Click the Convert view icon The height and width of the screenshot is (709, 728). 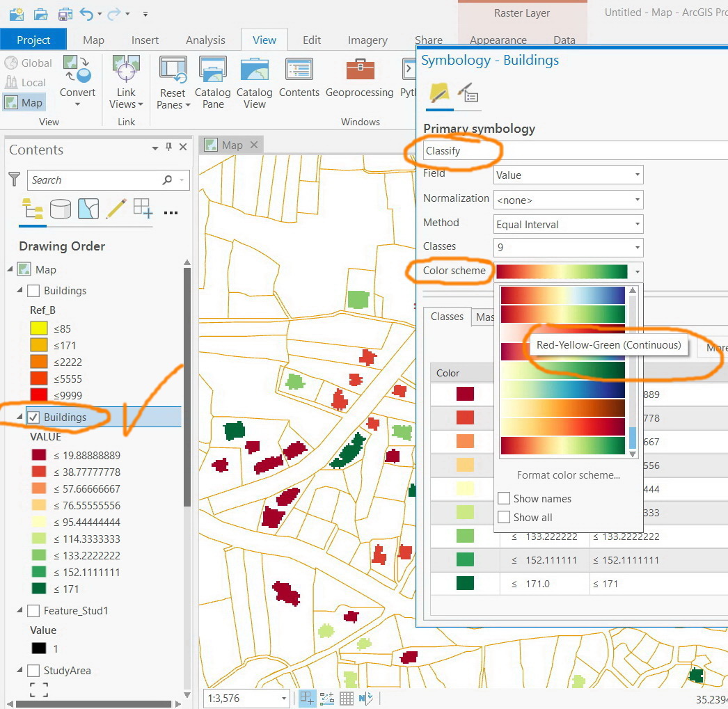pyautogui.click(x=77, y=70)
